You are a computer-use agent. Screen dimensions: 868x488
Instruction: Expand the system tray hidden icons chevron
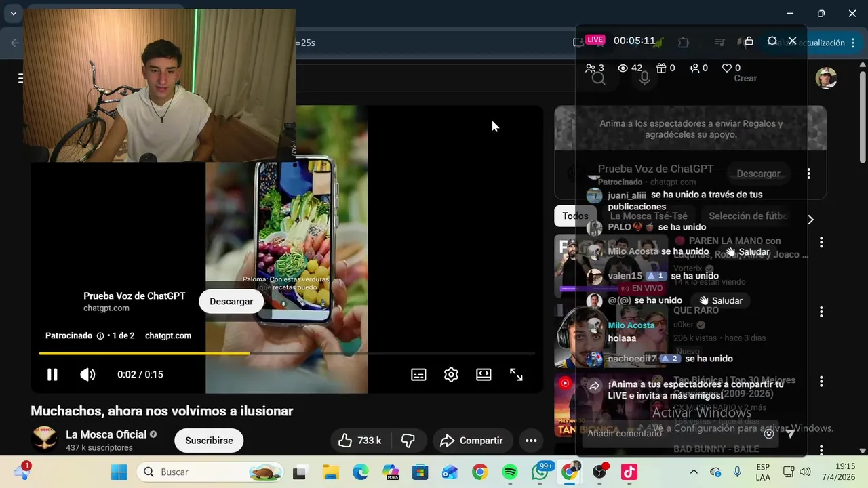point(694,472)
